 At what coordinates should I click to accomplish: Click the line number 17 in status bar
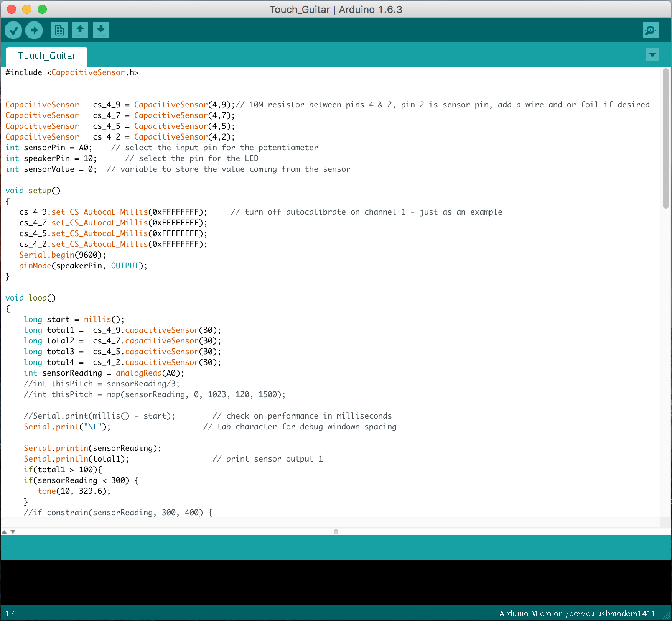[x=10, y=614]
